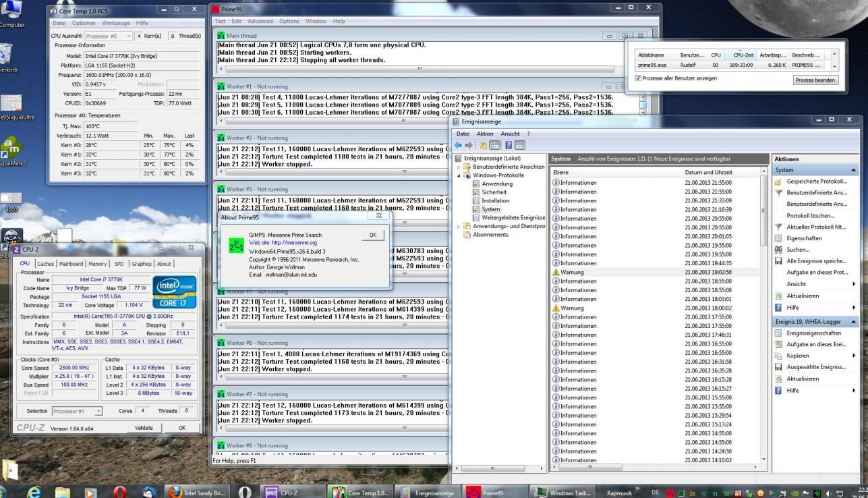Switch to the Caches tab in CPU-Z

pyautogui.click(x=45, y=264)
